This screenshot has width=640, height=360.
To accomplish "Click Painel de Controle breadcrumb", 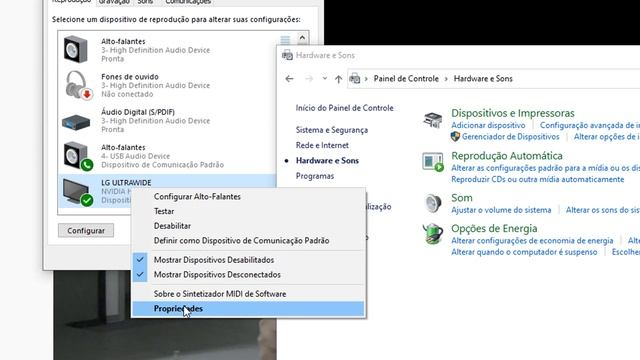I will pos(406,78).
